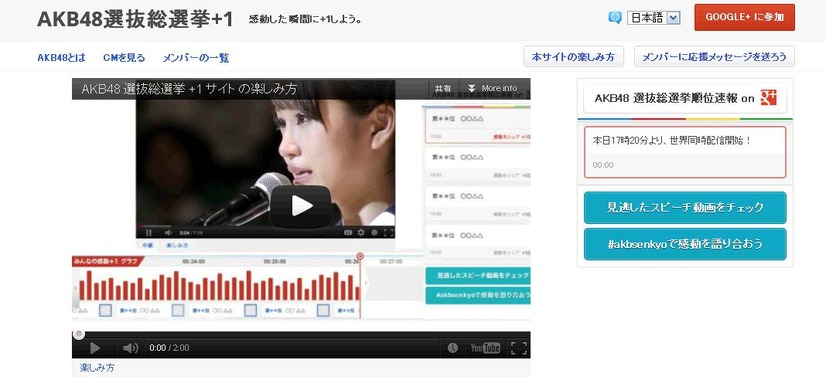
Task: Expand More info on the video
Action: point(493,88)
